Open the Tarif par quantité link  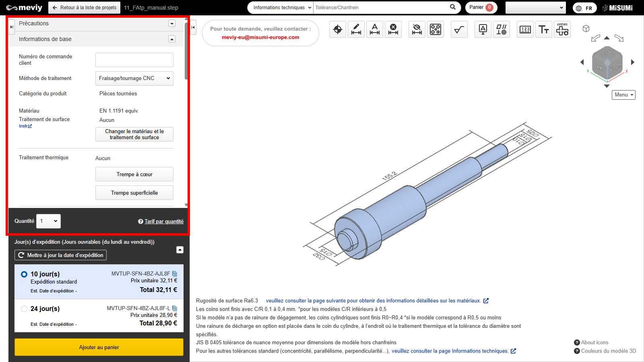(x=164, y=222)
